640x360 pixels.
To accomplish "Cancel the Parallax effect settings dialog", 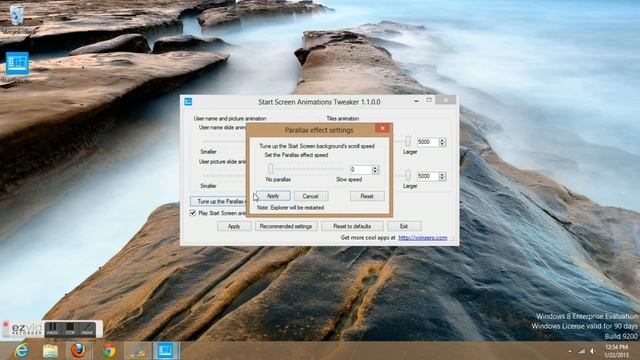I will tap(311, 196).
